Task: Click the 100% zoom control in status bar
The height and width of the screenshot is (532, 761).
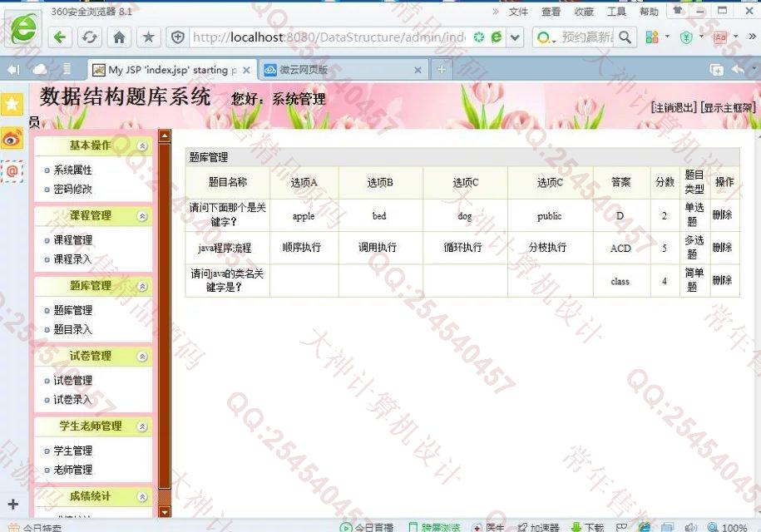Action: [x=728, y=527]
